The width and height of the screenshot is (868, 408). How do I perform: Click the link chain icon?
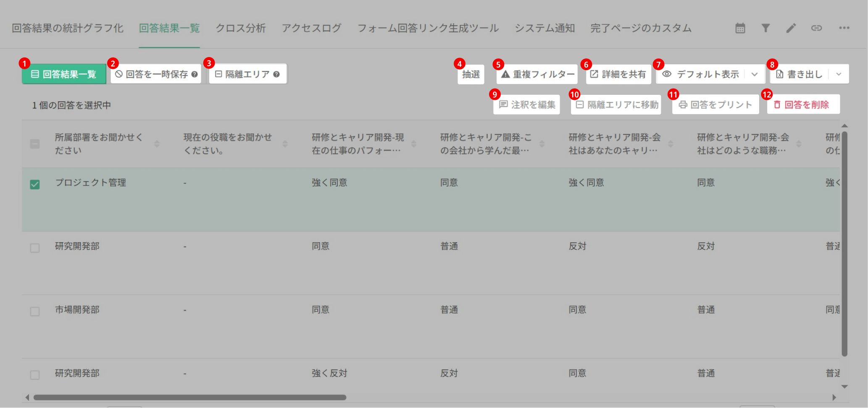pos(816,28)
